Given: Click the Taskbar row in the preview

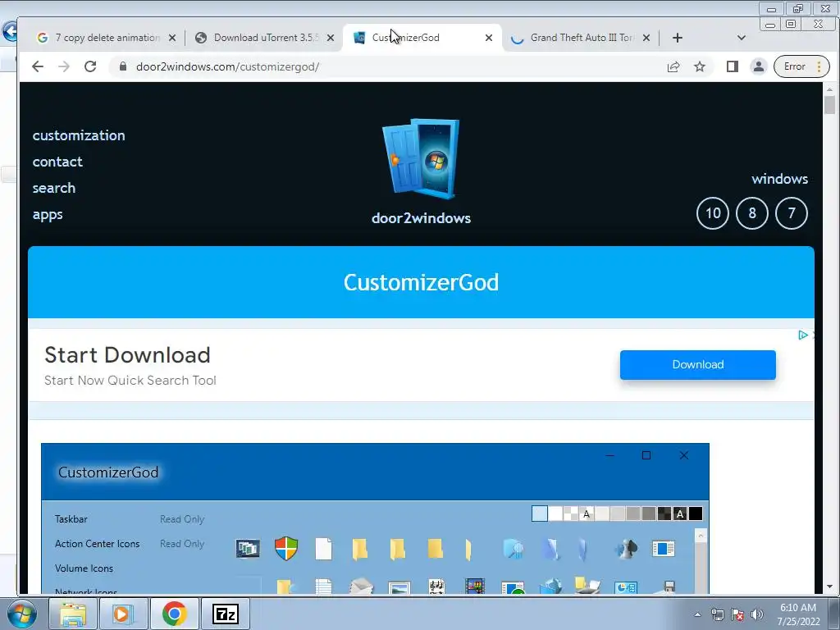Looking at the screenshot, I should click(x=71, y=519).
